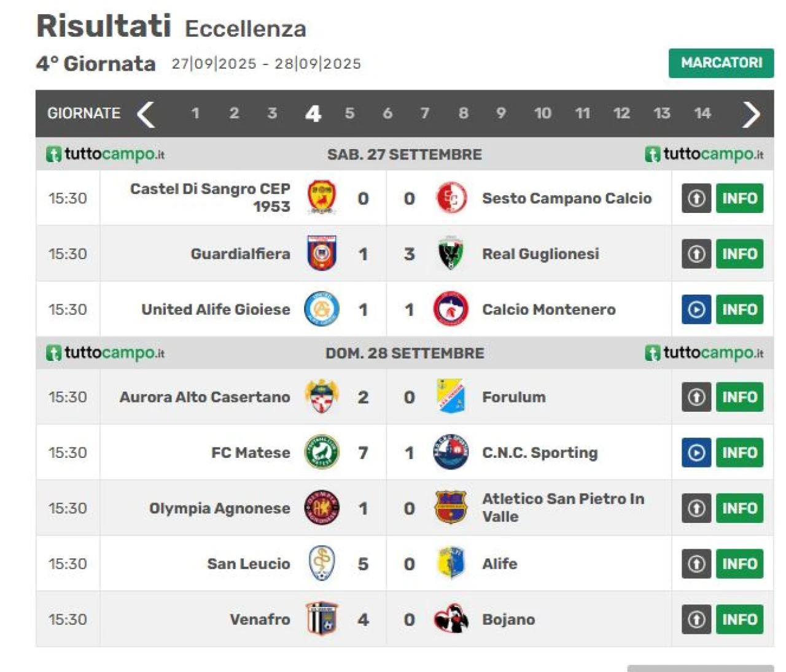Viewport: 786px width, 672px height.
Task: Open INFO for the Venafro vs Bojano match
Action: pos(739,619)
